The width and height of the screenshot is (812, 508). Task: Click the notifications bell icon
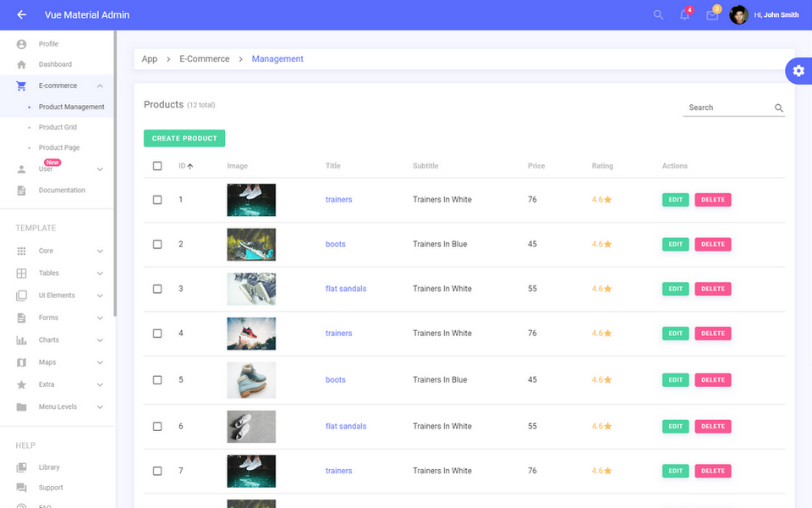(x=683, y=15)
